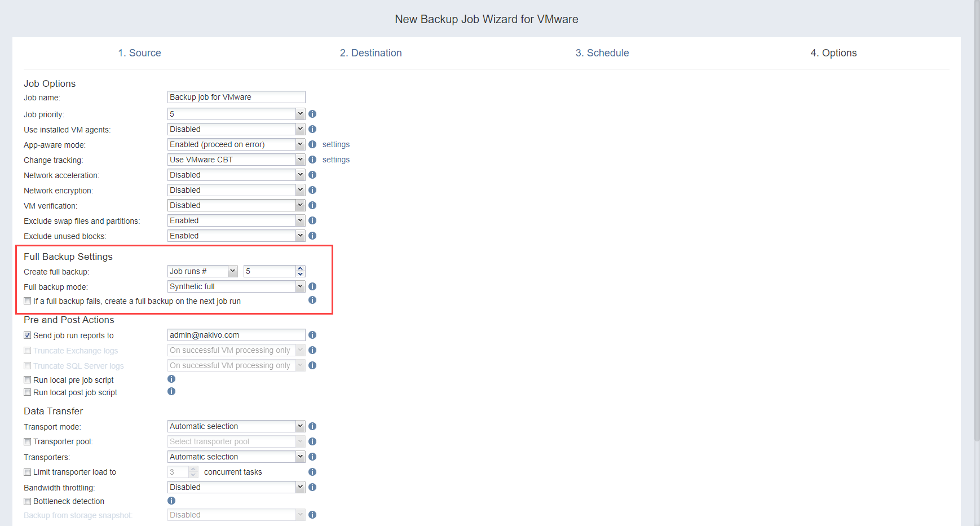Image resolution: width=980 pixels, height=526 pixels.
Task: Tick Run local pre job script checkbox
Action: [x=27, y=380]
